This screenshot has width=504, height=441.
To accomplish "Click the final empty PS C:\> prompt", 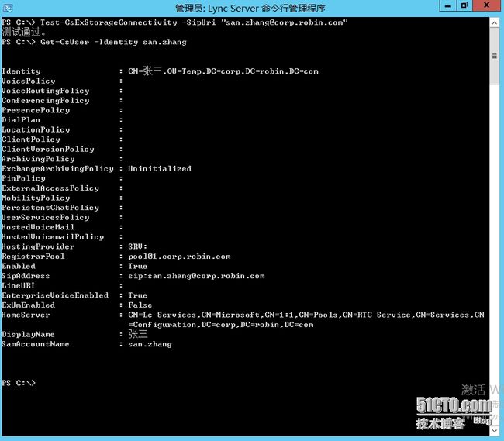I will (x=19, y=383).
